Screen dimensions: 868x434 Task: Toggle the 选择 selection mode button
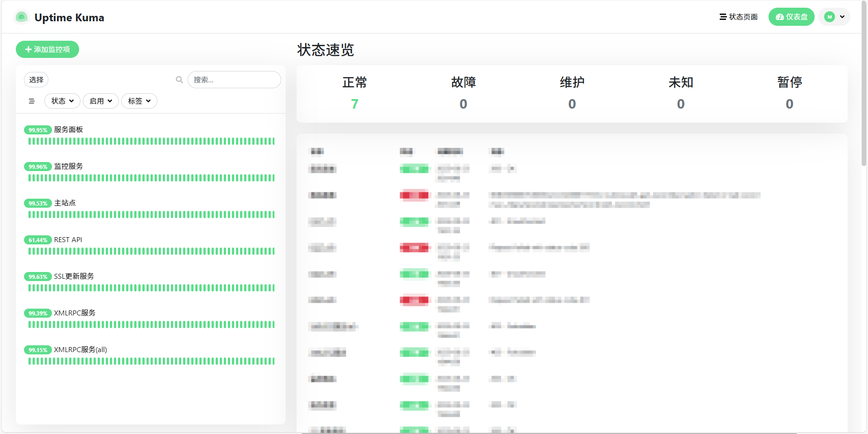[x=36, y=80]
